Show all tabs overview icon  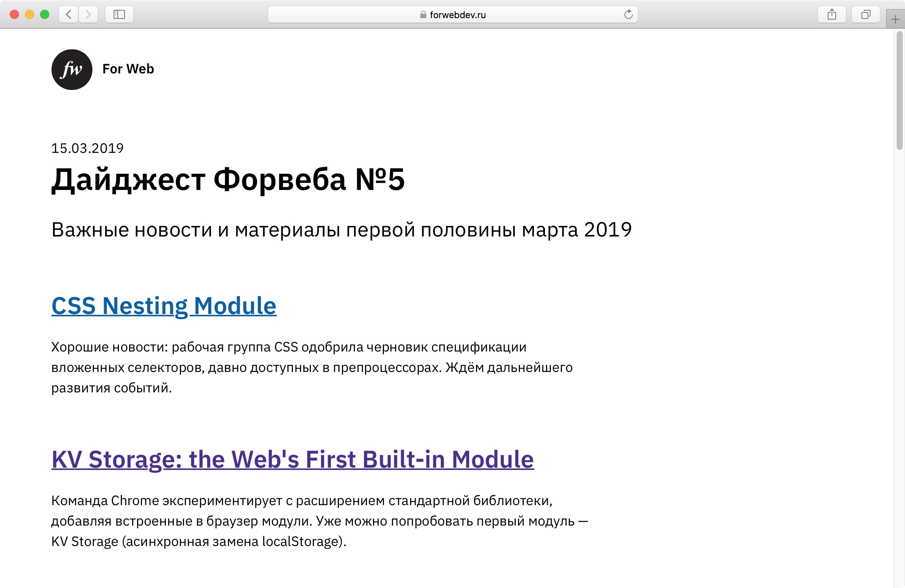point(866,14)
